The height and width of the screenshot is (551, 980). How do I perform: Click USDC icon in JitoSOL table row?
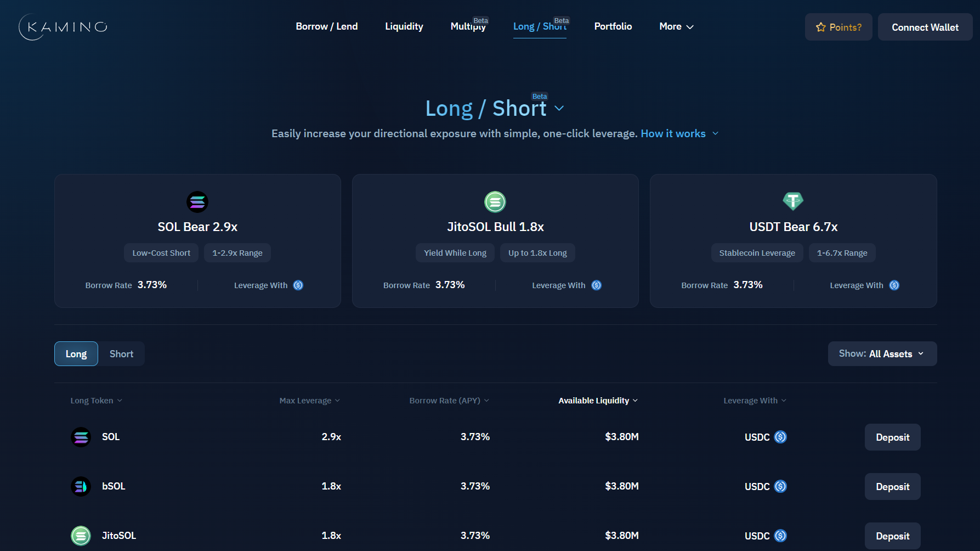click(780, 536)
